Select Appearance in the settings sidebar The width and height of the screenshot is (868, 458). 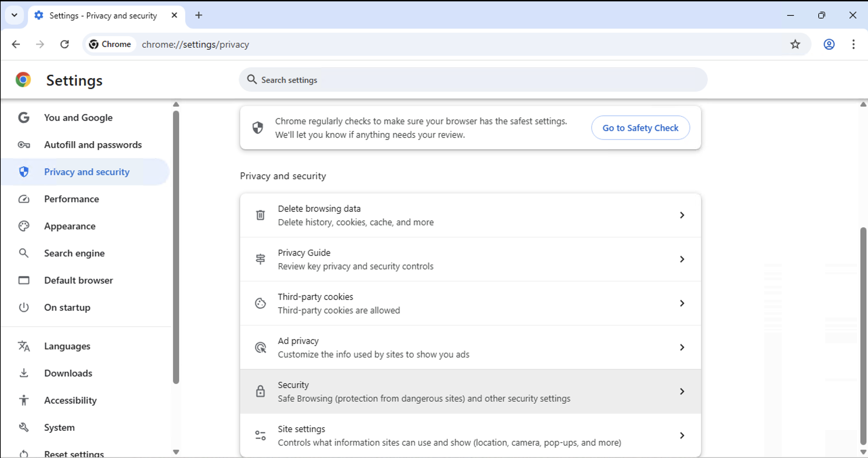[70, 226]
